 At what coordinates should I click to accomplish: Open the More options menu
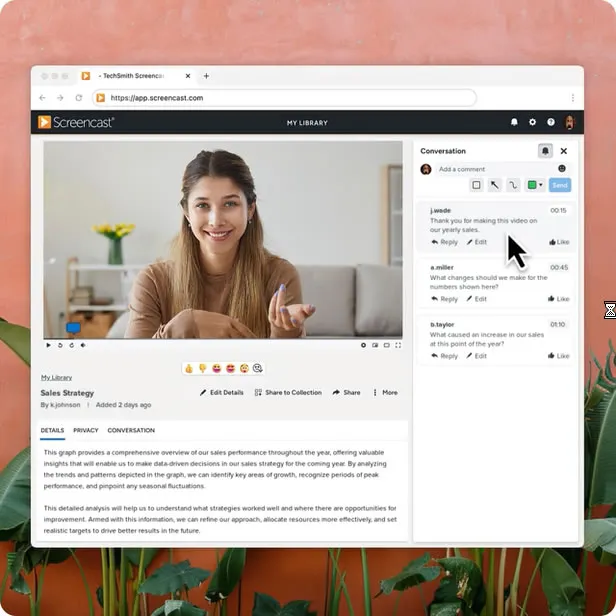point(385,392)
